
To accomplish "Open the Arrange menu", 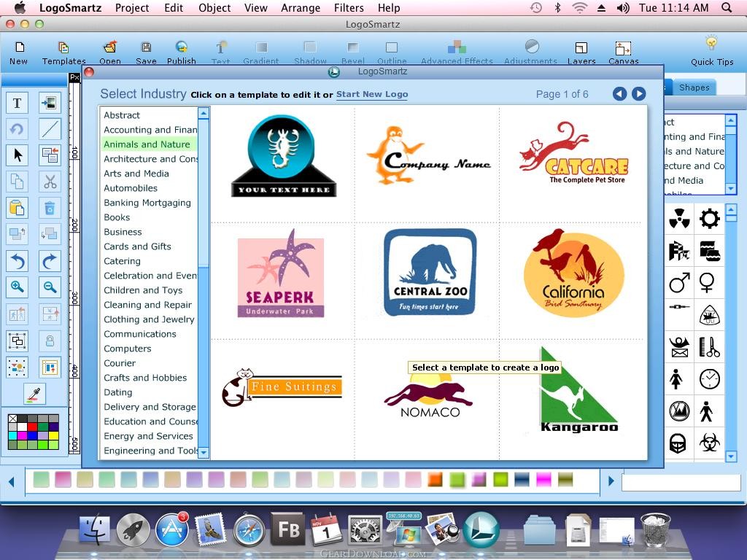I will pyautogui.click(x=301, y=7).
